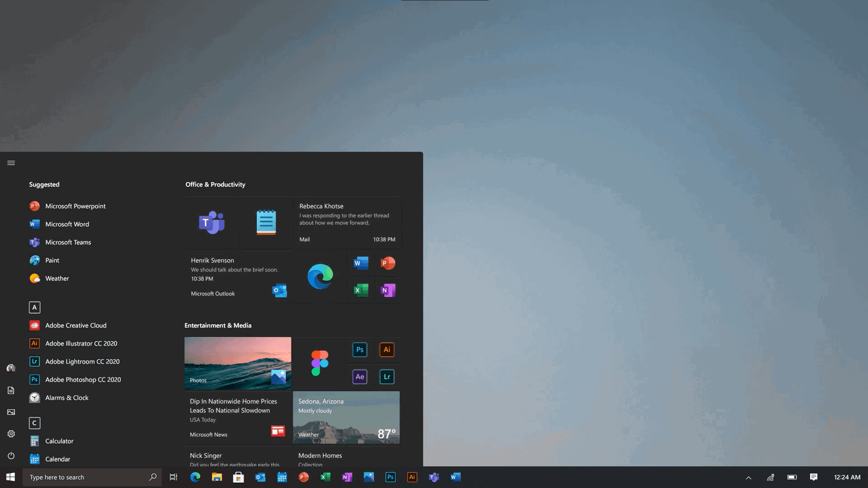
Task: Open the small PowerPoint tile in the Office tile group
Action: tap(388, 263)
